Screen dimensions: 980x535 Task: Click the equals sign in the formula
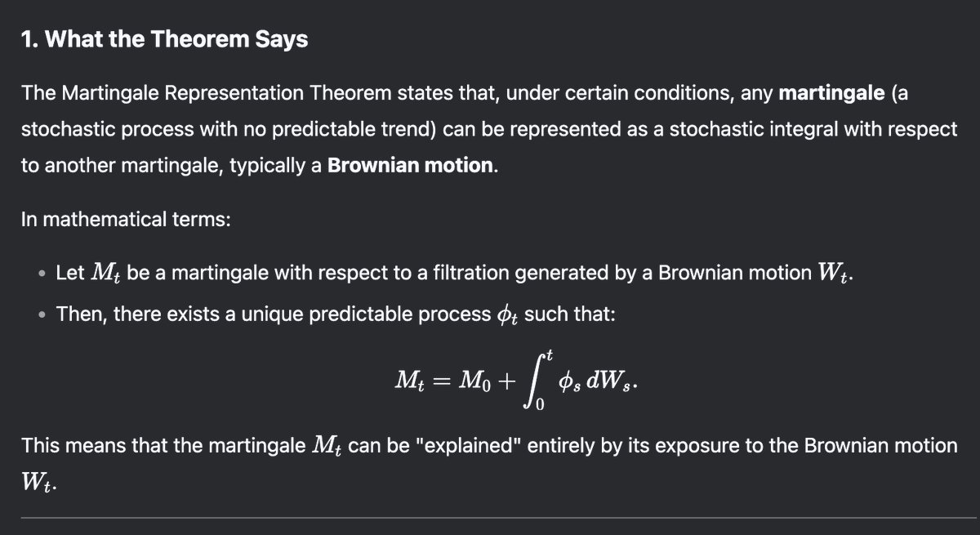click(440, 381)
